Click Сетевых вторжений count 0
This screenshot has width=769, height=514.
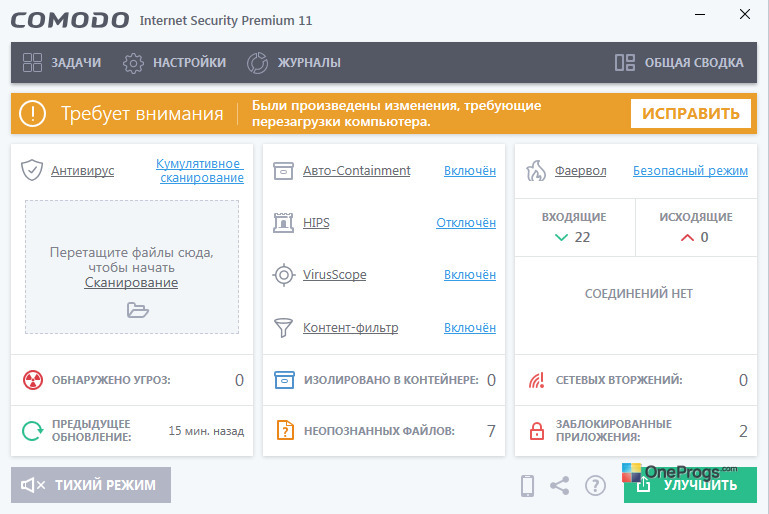pos(743,380)
